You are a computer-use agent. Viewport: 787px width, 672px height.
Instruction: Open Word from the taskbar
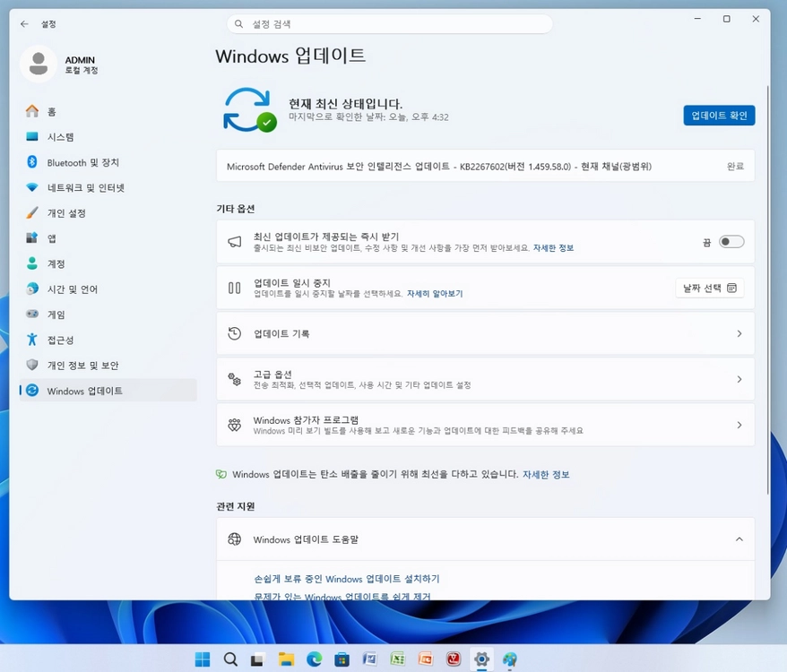(x=370, y=659)
